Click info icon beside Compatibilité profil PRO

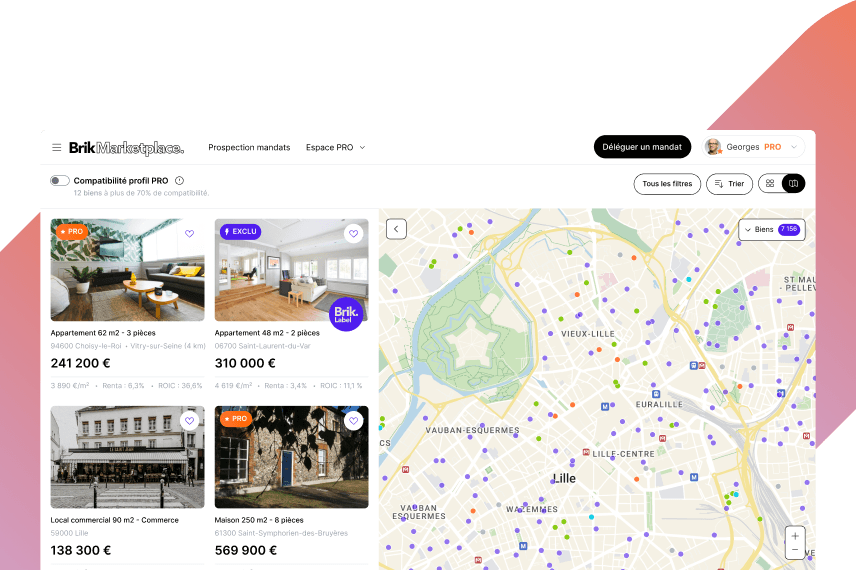coord(179,181)
